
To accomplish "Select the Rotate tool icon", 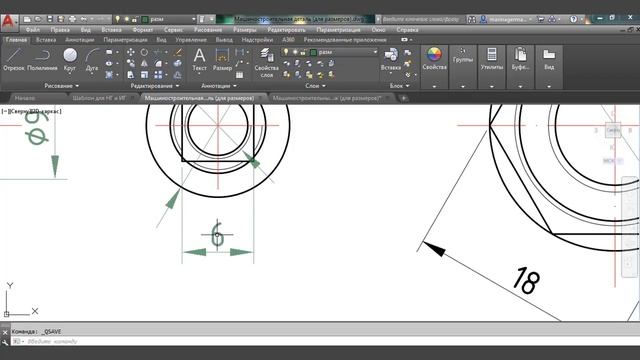I will click(x=144, y=52).
